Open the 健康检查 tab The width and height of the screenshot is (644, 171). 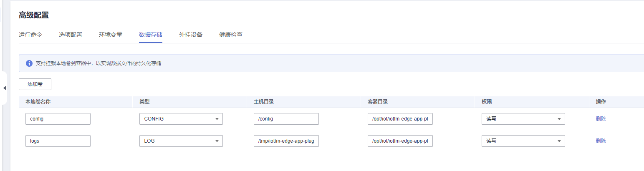point(231,35)
